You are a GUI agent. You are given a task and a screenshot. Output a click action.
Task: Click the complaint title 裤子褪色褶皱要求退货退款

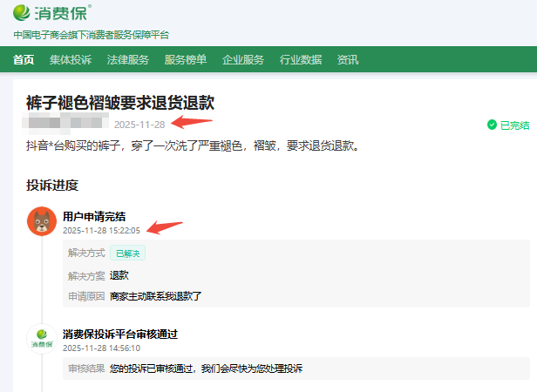pos(120,103)
